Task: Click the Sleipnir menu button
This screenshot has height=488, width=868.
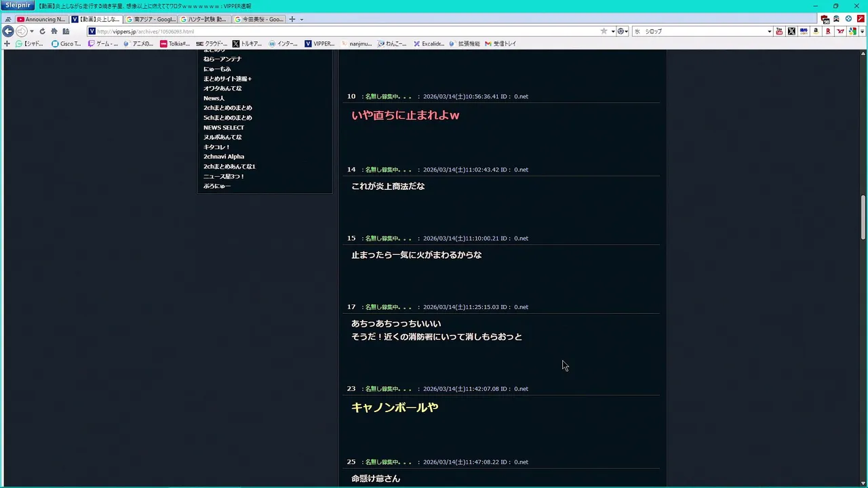Action: pos(18,5)
